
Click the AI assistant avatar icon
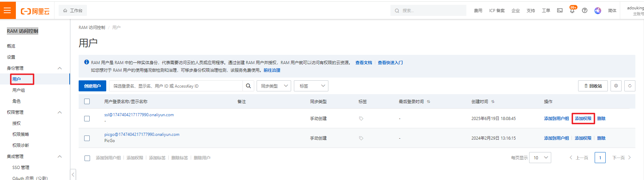598,11
